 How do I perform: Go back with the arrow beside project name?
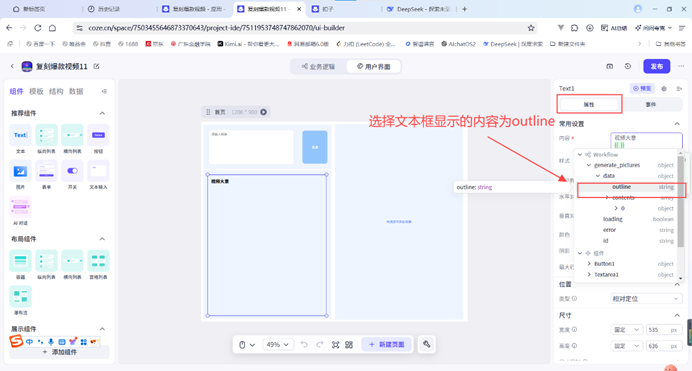[x=12, y=66]
